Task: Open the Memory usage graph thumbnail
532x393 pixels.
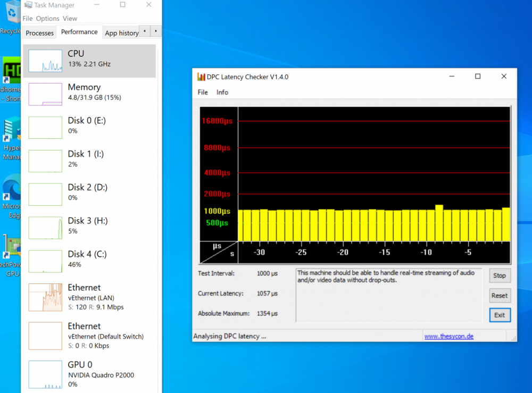Action: [x=45, y=94]
